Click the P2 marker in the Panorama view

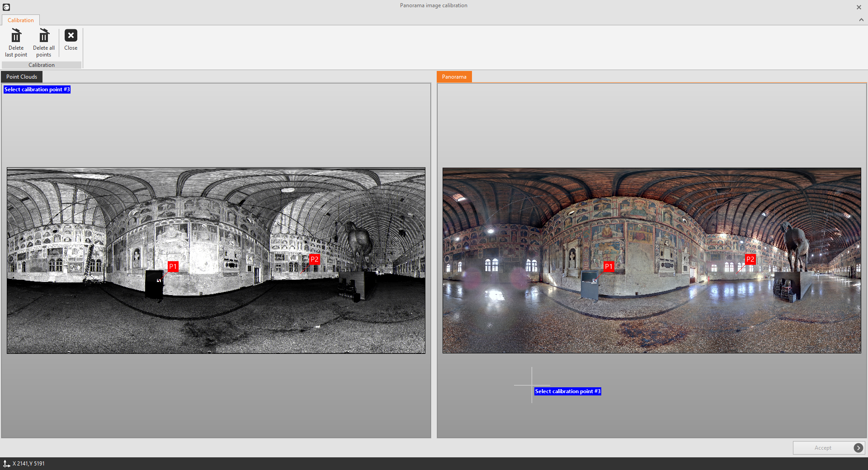point(750,259)
